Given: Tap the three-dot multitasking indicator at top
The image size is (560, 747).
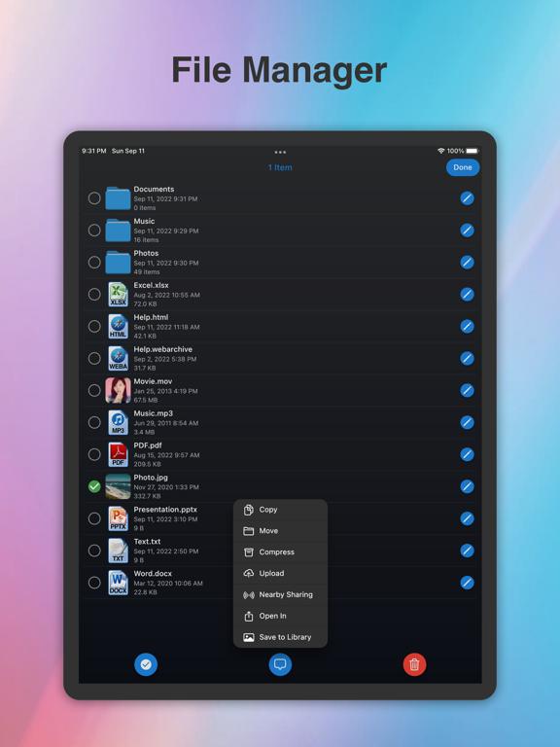Looking at the screenshot, I should [280, 152].
